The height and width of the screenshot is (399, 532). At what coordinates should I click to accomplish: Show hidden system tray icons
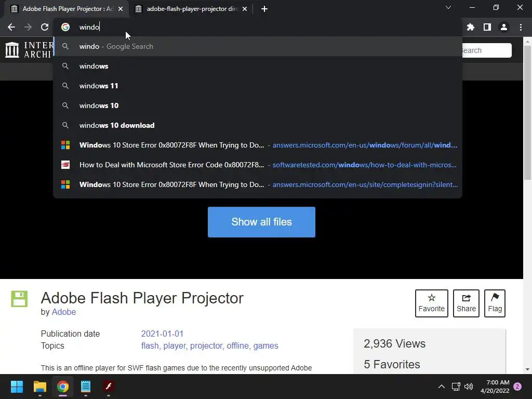[x=442, y=387]
